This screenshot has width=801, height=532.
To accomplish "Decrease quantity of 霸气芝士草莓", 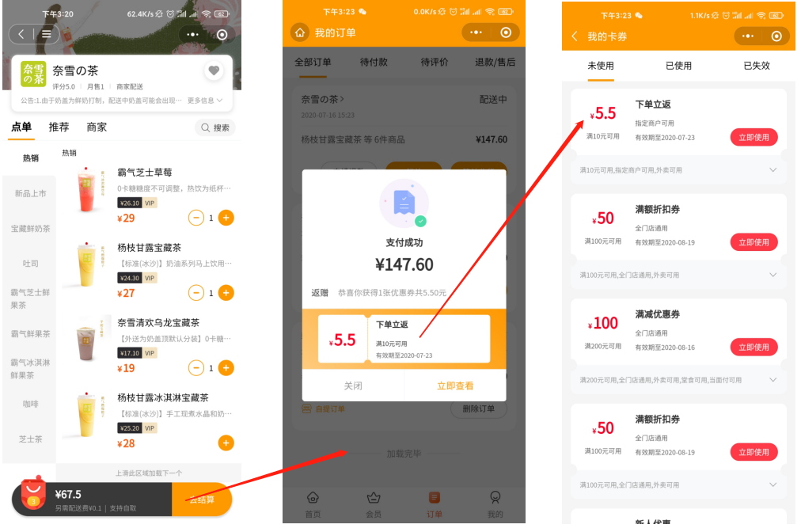I will (x=196, y=218).
